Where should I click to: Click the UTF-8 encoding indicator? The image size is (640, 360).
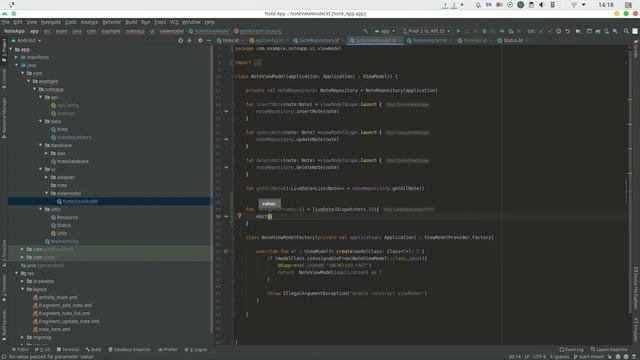click(540, 357)
